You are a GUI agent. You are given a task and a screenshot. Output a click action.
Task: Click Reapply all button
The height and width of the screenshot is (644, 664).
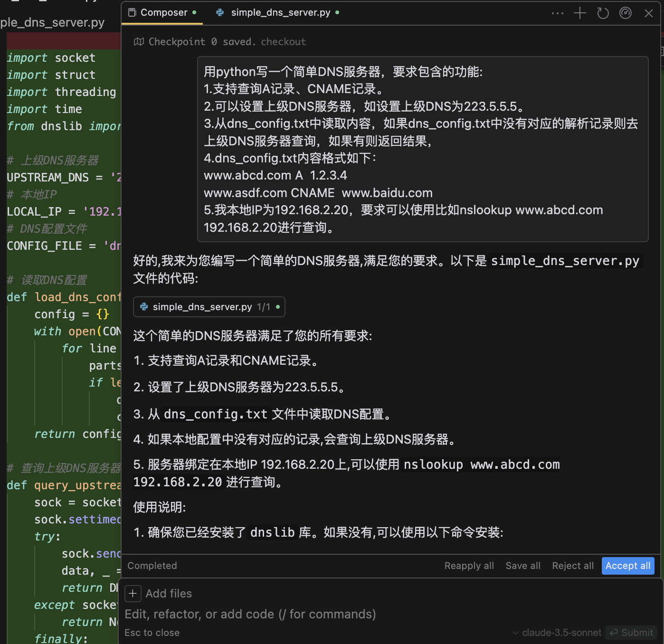click(469, 566)
